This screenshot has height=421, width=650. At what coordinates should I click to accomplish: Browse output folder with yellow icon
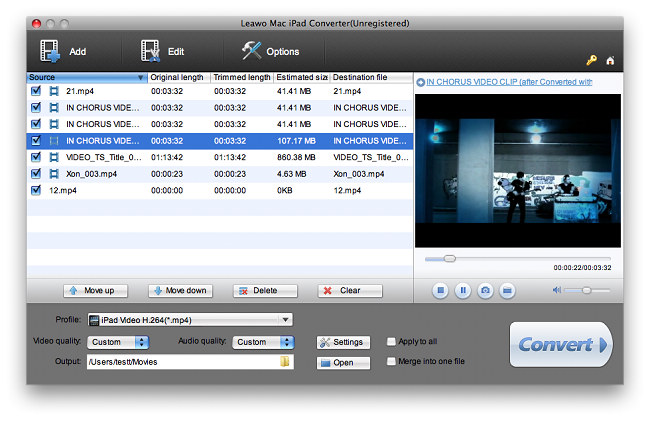tap(285, 361)
